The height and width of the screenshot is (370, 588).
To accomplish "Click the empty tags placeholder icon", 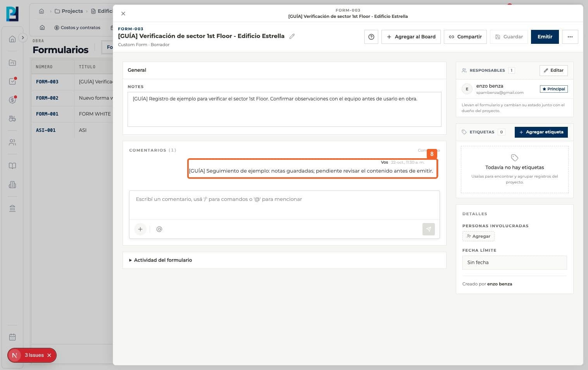I will [x=514, y=158].
